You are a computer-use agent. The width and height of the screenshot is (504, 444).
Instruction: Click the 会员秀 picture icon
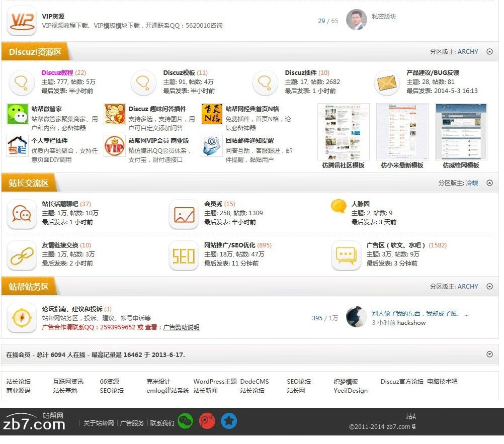pos(184,214)
